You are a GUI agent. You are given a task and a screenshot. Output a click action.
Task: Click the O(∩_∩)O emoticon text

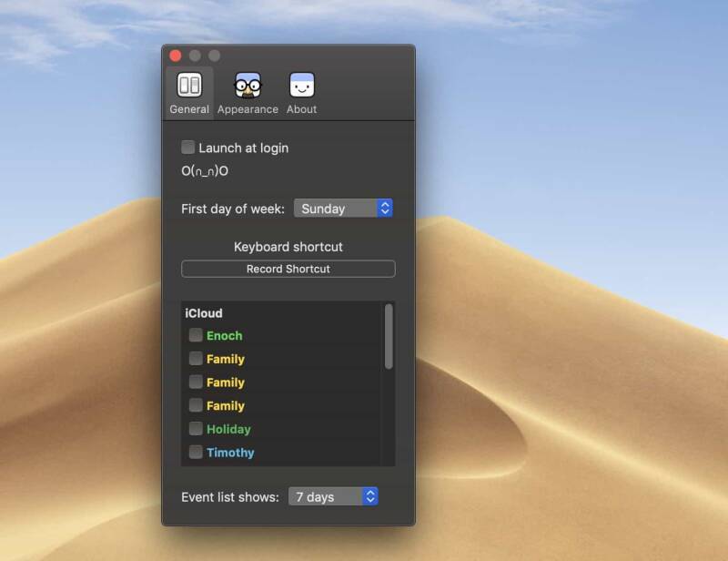(205, 171)
